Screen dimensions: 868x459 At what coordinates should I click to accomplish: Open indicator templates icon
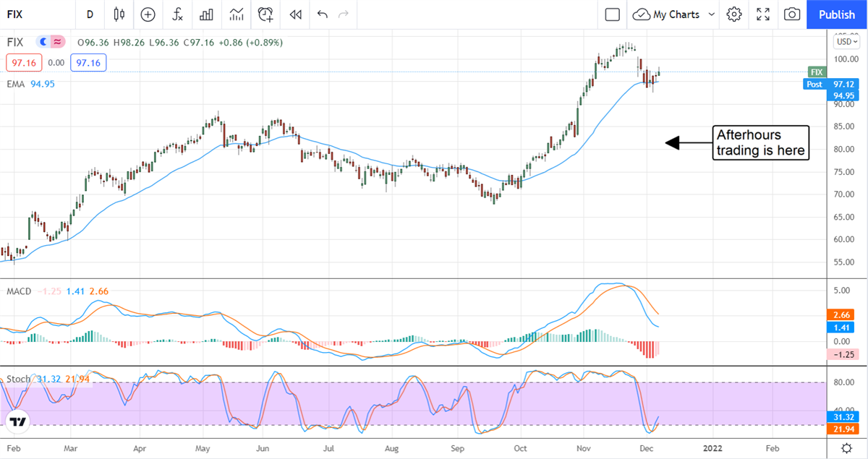[x=237, y=14]
